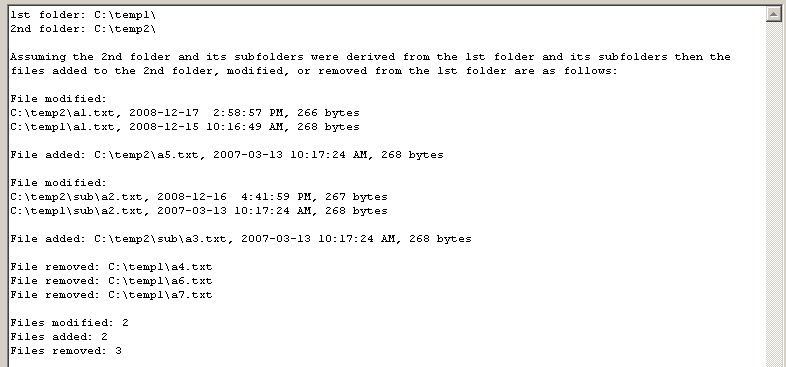The width and height of the screenshot is (786, 367).
Task: Click the 'File removed: C:\temp1\a6.txt' line
Action: point(111,281)
